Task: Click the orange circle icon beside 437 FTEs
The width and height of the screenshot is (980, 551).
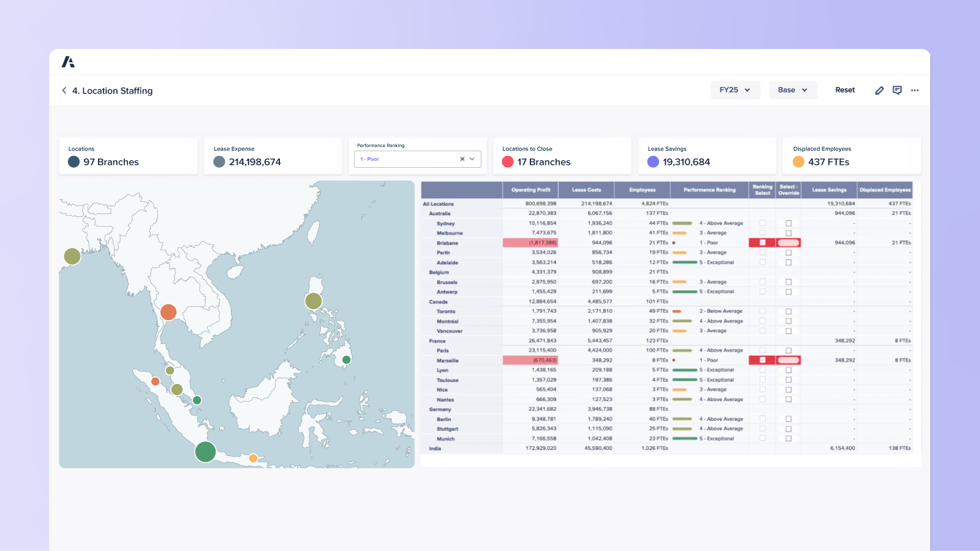Action: pyautogui.click(x=798, y=162)
